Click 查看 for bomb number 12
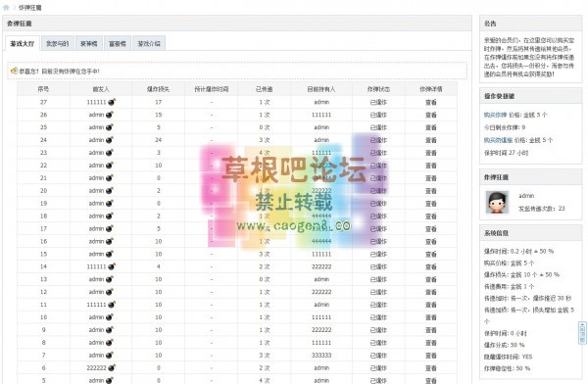The width and height of the screenshot is (588, 384). point(431,292)
